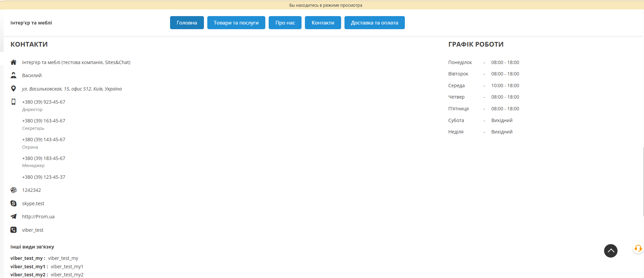Click the map pin address icon
Image resolution: width=644 pixels, height=278 pixels.
(13, 89)
